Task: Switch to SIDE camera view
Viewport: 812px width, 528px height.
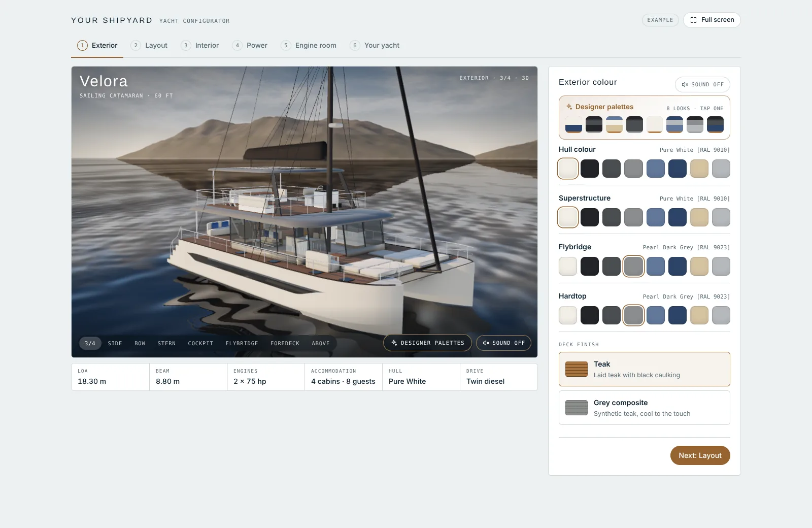Action: coord(115,343)
